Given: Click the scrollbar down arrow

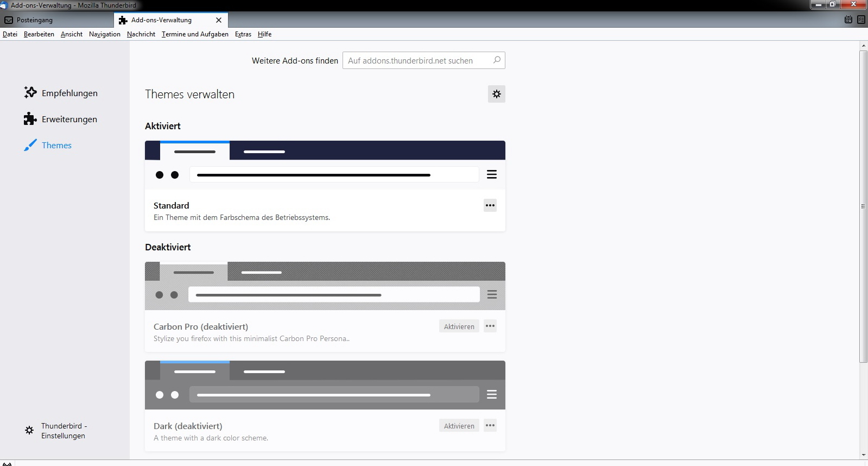Looking at the screenshot, I should click(x=863, y=455).
